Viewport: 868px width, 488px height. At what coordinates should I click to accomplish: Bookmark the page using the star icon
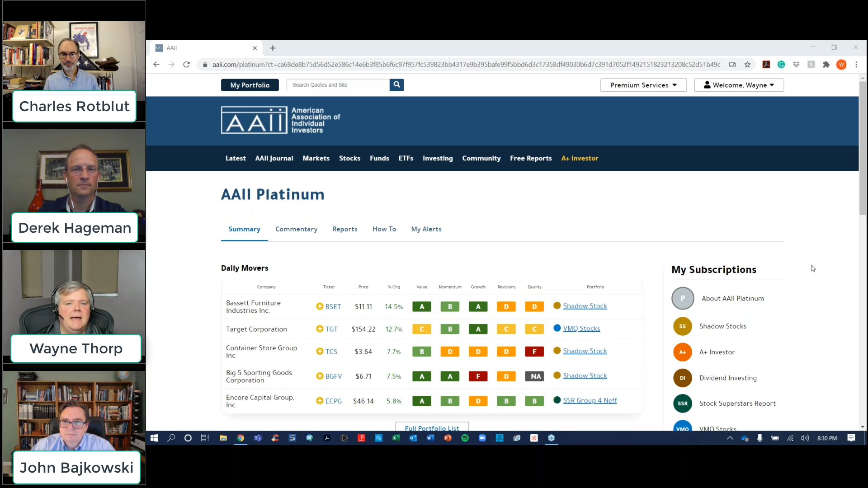[747, 65]
